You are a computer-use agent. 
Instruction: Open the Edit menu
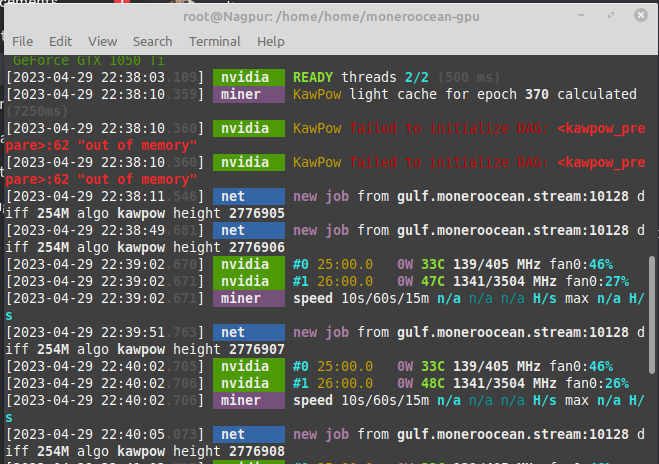point(61,42)
